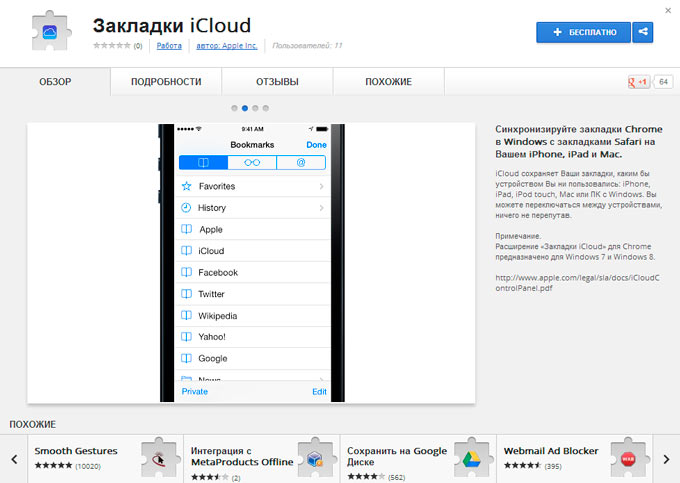
Task: Go to previous similar extensions
Action: [14, 459]
